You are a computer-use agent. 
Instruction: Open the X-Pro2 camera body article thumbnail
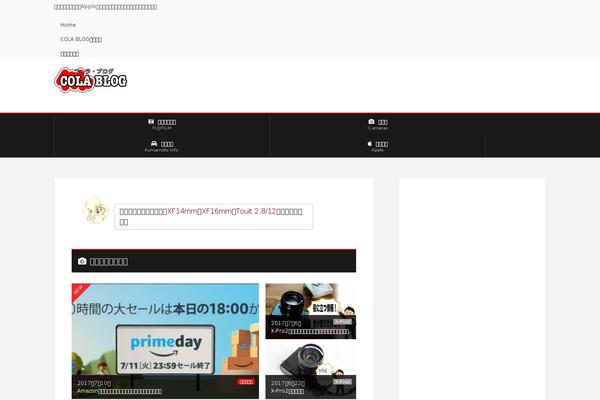(x=310, y=368)
